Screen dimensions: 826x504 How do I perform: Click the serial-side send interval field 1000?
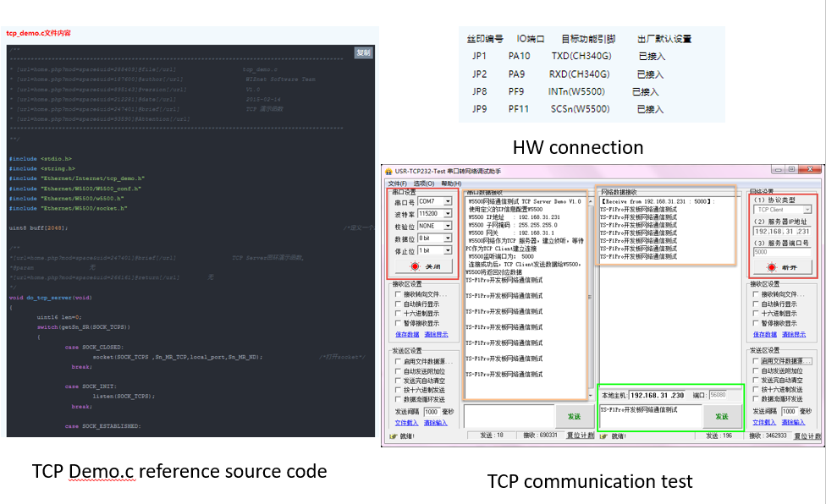(432, 412)
